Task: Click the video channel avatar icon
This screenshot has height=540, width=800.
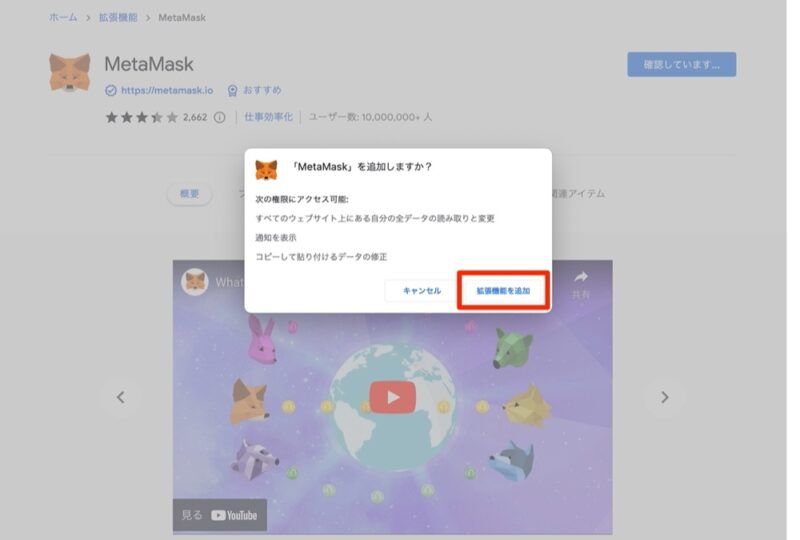Action: 195,282
